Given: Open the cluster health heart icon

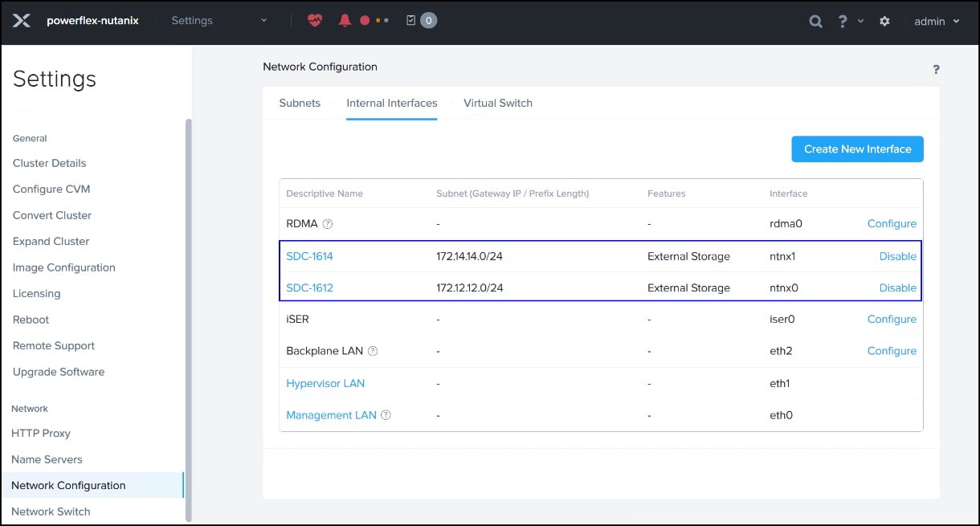Looking at the screenshot, I should pyautogui.click(x=315, y=21).
